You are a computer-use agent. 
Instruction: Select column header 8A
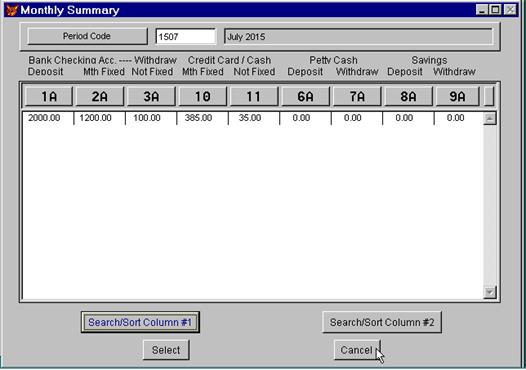408,97
